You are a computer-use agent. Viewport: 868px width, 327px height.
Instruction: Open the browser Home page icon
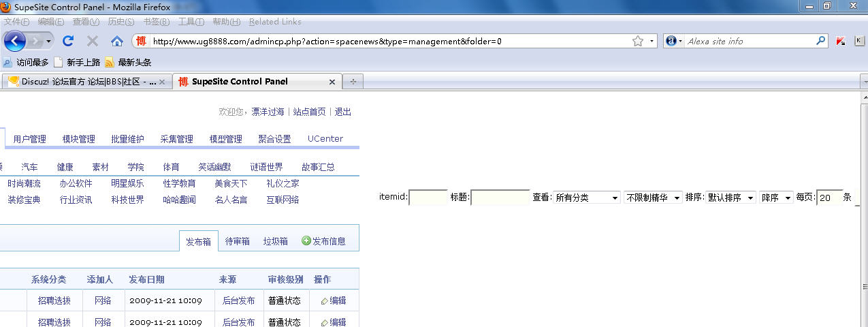tap(117, 41)
